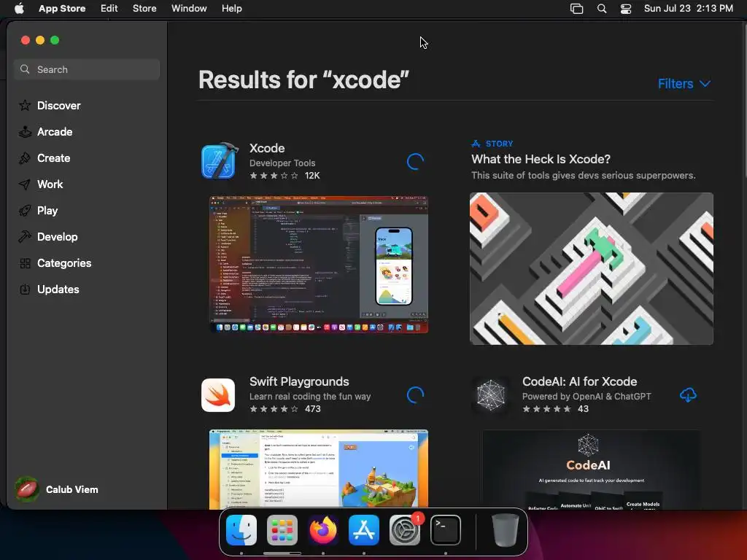Open the Help menu
747x560 pixels.
(x=231, y=9)
